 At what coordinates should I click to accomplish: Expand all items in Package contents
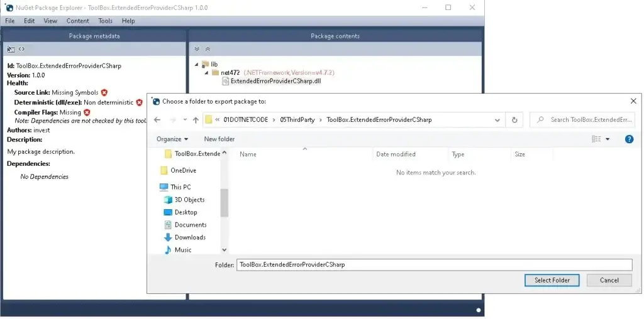tap(197, 49)
